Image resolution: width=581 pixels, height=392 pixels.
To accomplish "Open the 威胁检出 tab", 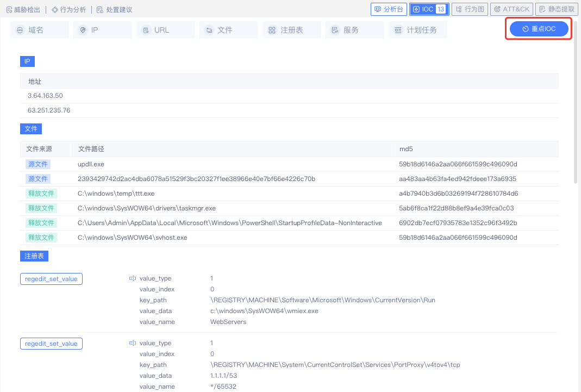I will [22, 10].
